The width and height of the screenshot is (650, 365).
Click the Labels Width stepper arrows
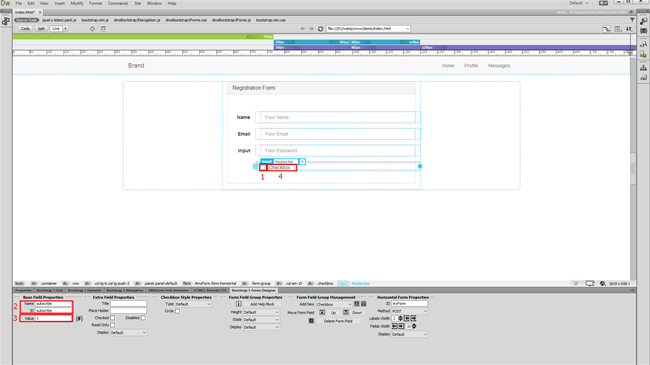[400, 319]
